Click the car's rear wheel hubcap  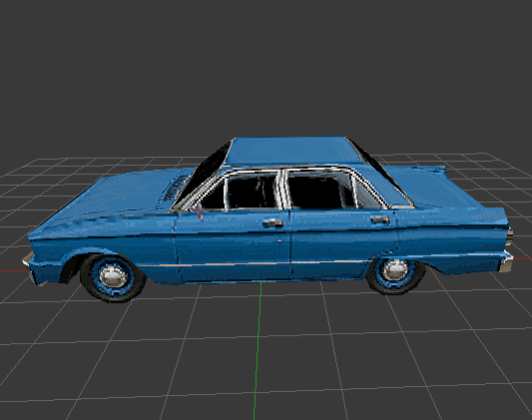pos(395,269)
